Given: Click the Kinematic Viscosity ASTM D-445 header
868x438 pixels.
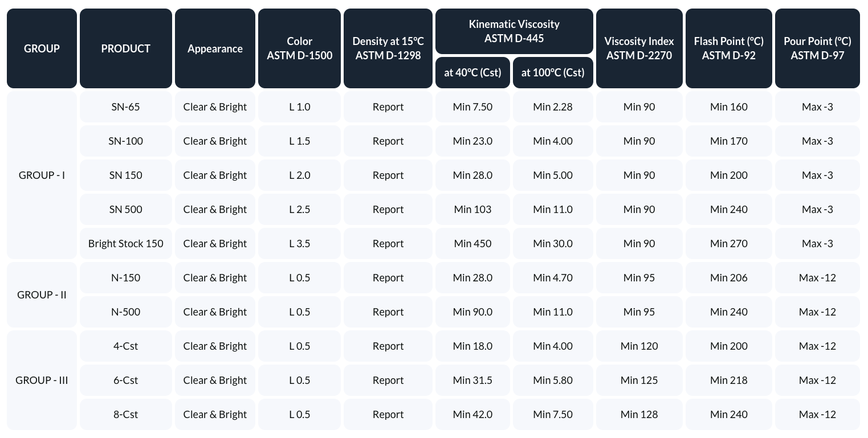Looking at the screenshot, I should (x=514, y=31).
